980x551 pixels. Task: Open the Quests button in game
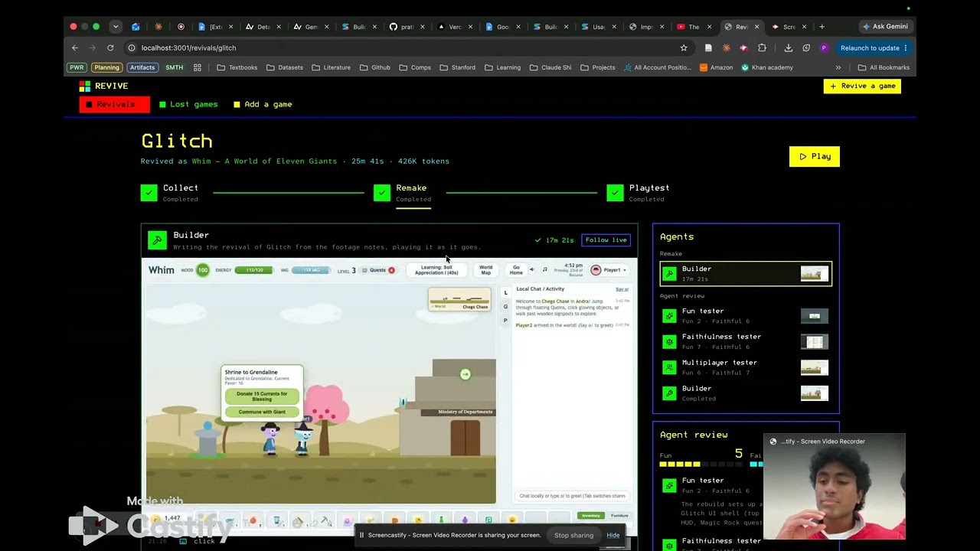point(378,269)
